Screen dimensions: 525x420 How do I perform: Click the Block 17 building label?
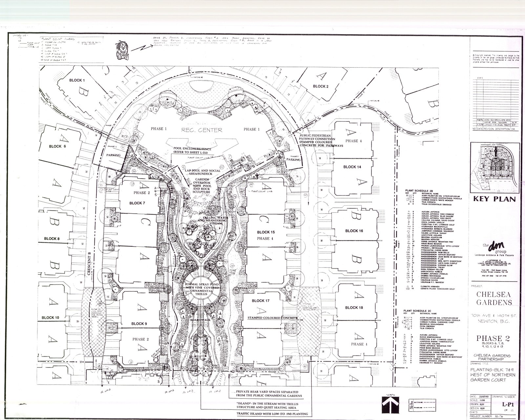click(x=261, y=301)
